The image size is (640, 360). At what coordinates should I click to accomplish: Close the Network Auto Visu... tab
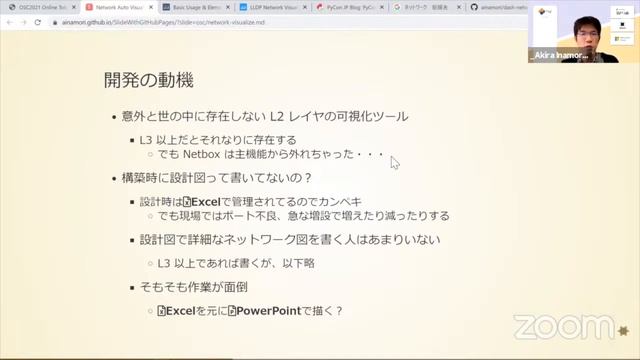(151, 7)
